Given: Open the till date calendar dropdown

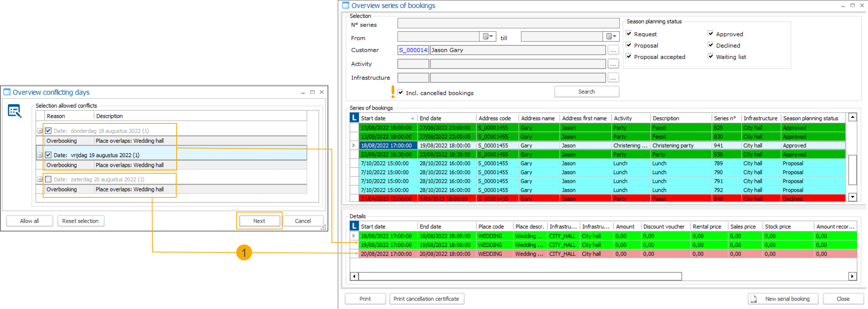Looking at the screenshot, I should 611,36.
